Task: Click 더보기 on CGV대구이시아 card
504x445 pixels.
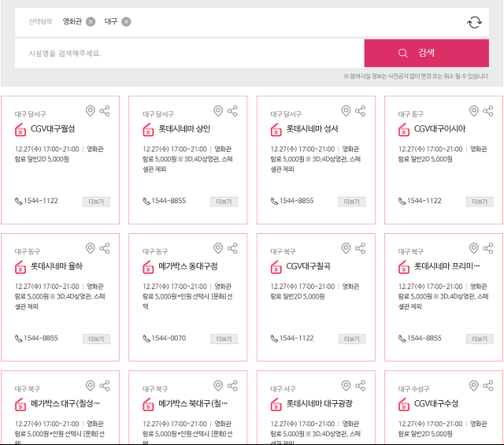Action: point(480,202)
